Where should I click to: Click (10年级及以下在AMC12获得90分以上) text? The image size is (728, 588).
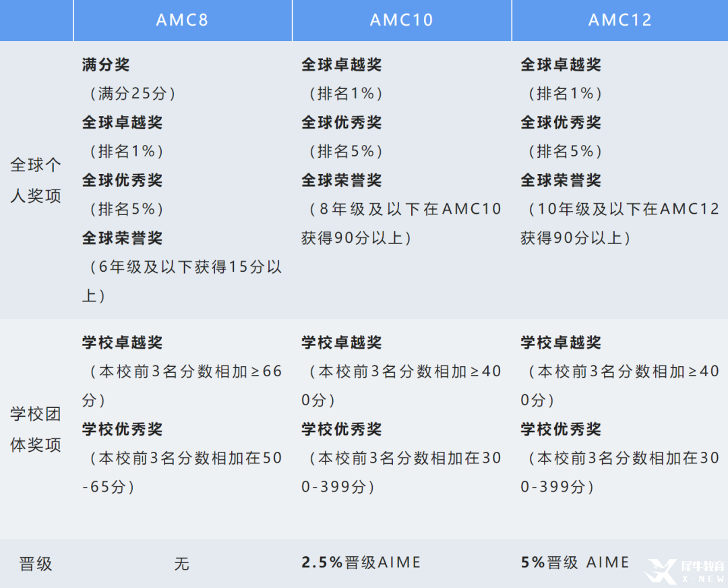pos(620,223)
